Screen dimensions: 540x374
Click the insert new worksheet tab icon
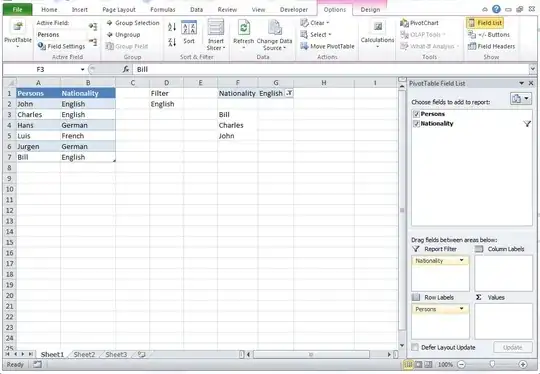(142, 354)
